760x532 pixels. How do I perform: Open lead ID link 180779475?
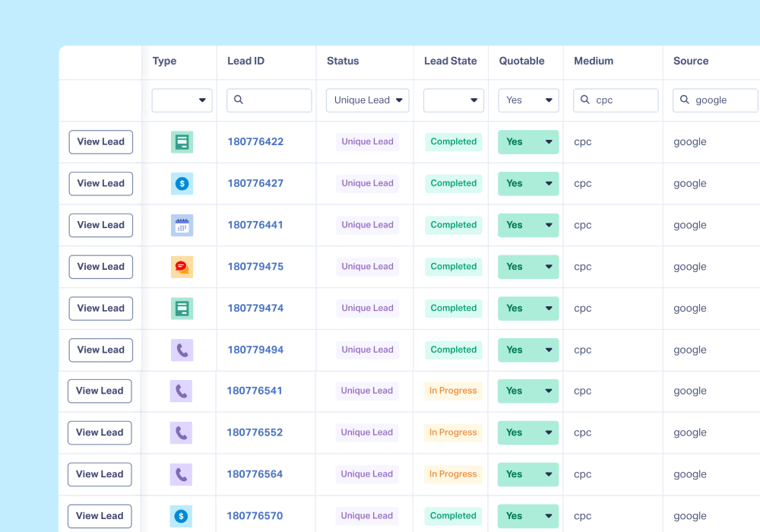coord(255,267)
